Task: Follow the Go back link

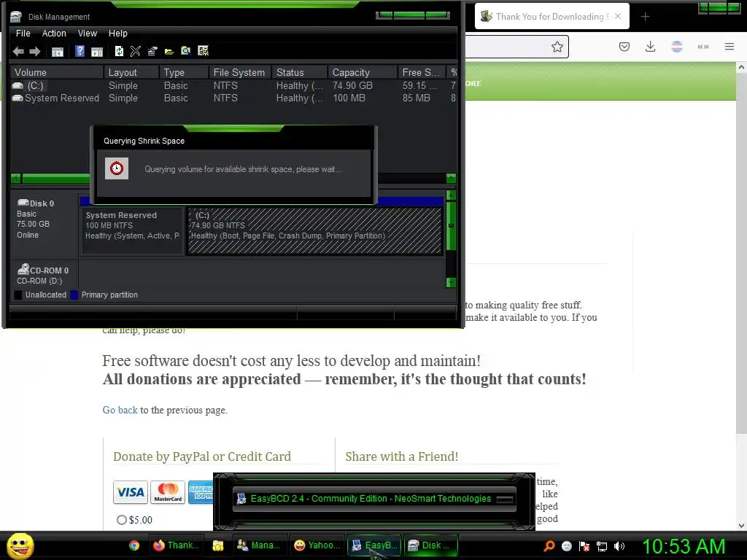Action: point(120,410)
